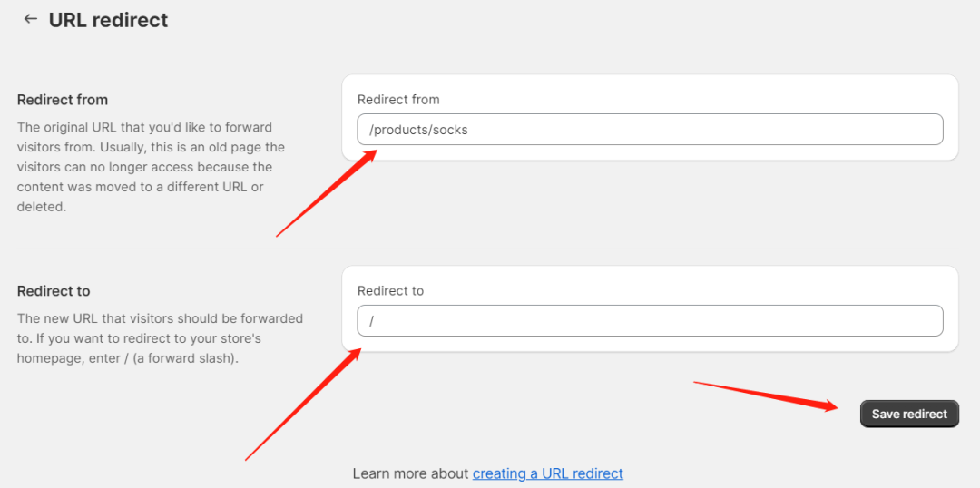Go back using the left arrow icon

point(30,19)
